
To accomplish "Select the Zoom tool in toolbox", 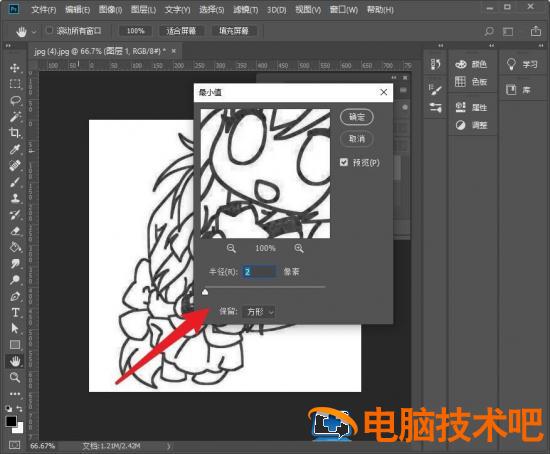I will 15,378.
